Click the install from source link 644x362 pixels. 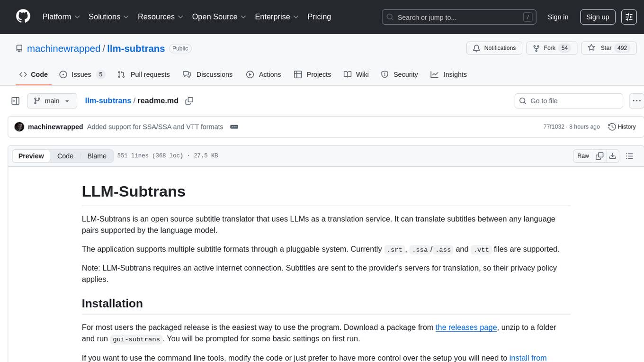[528, 358]
